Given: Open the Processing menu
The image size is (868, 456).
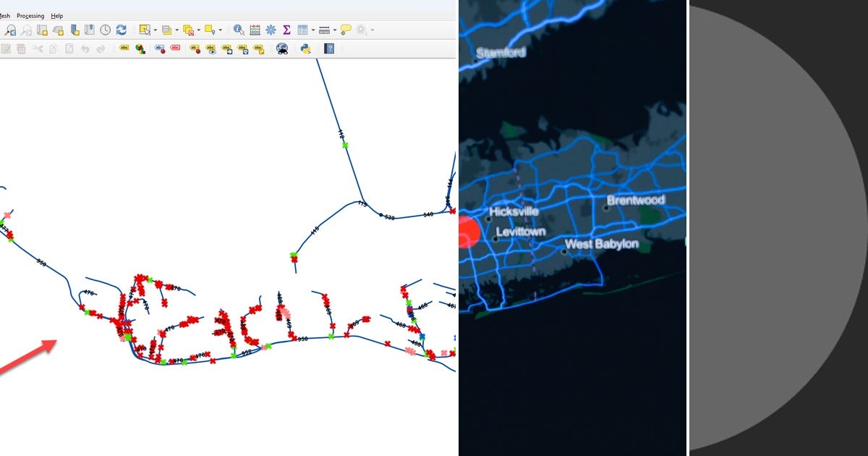Looking at the screenshot, I should [x=30, y=15].
